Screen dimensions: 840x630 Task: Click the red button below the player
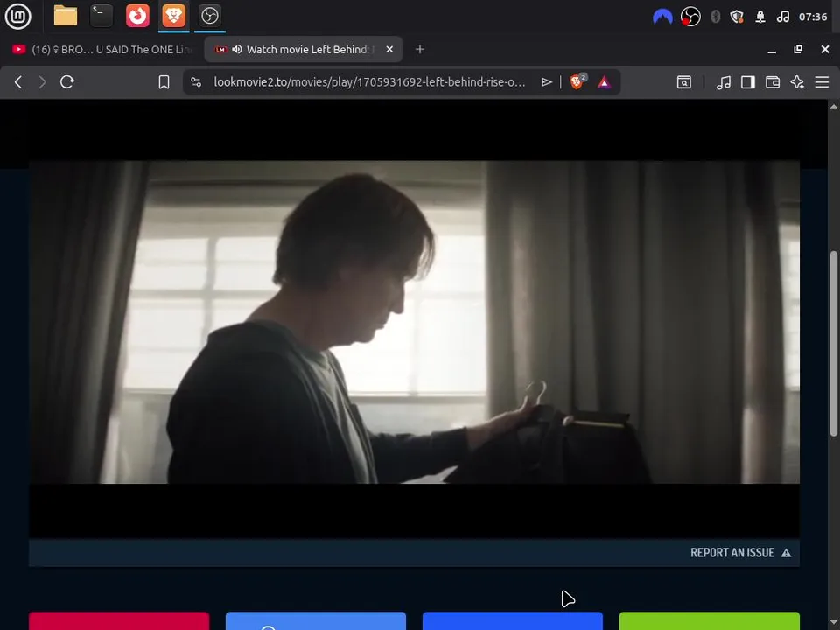[119, 621]
